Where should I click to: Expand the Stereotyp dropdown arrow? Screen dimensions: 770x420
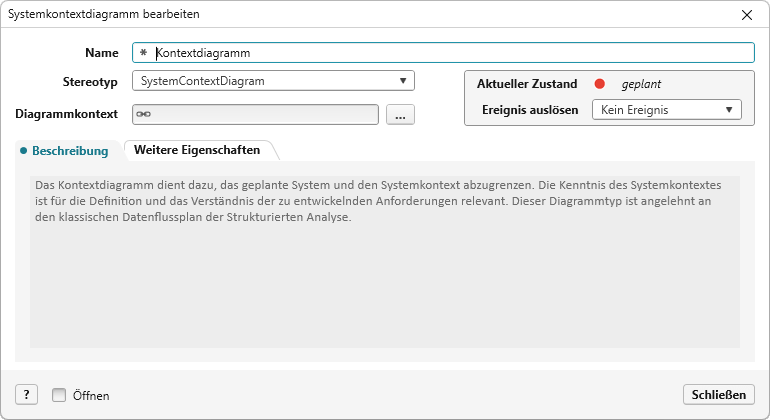pyautogui.click(x=402, y=80)
